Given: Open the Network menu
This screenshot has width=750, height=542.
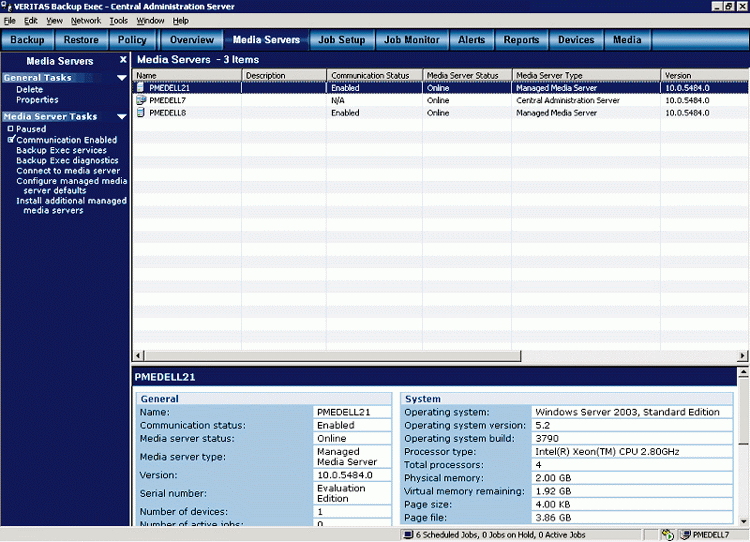Looking at the screenshot, I should 86,21.
